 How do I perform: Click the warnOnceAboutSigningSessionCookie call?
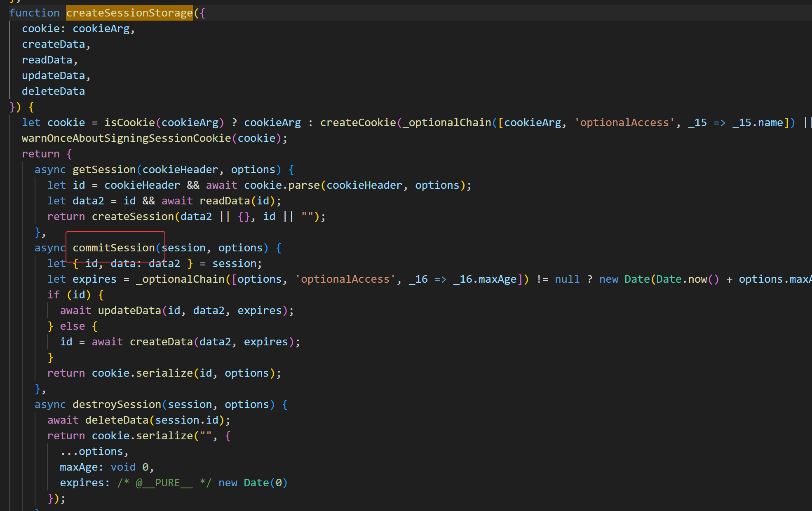coord(126,138)
